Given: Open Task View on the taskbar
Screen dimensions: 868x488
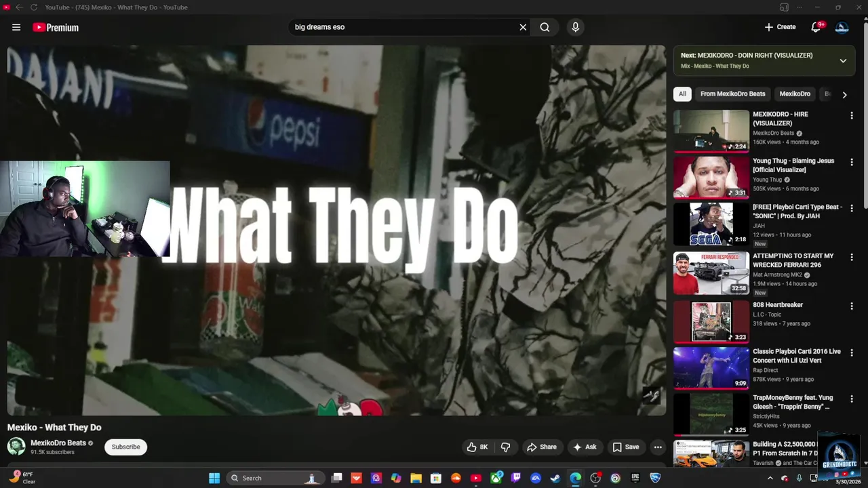Looking at the screenshot, I should point(336,478).
